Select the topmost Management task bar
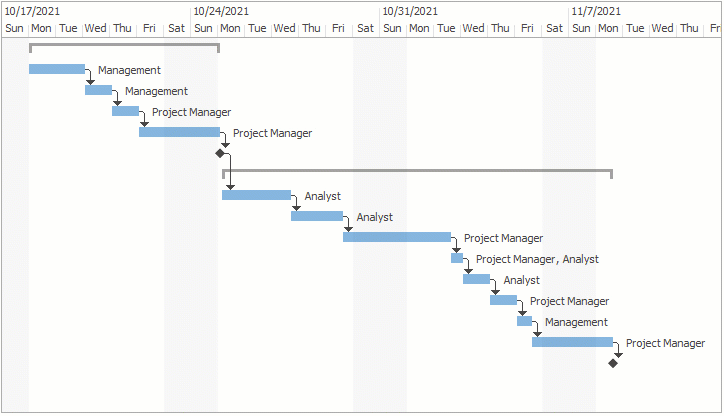This screenshot has width=724, height=416. coord(57,69)
